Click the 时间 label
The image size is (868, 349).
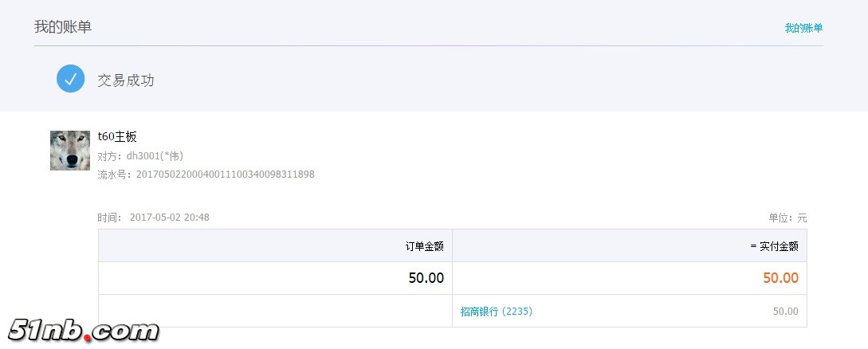110,218
